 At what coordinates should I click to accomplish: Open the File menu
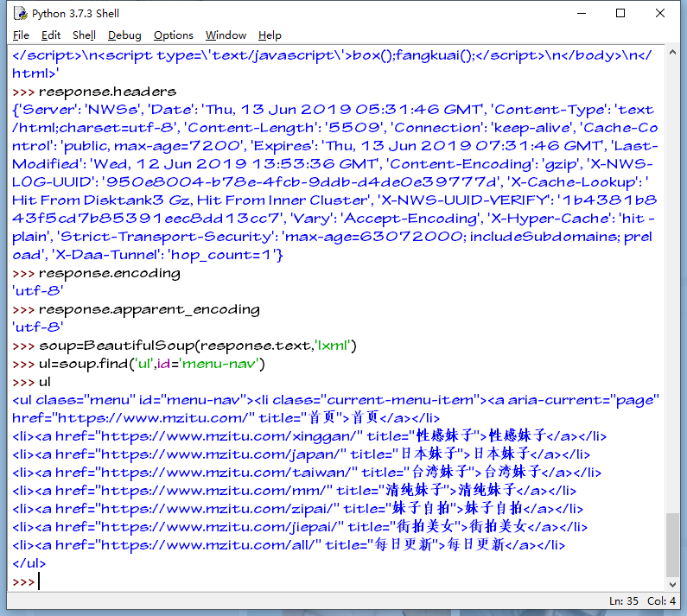click(21, 35)
